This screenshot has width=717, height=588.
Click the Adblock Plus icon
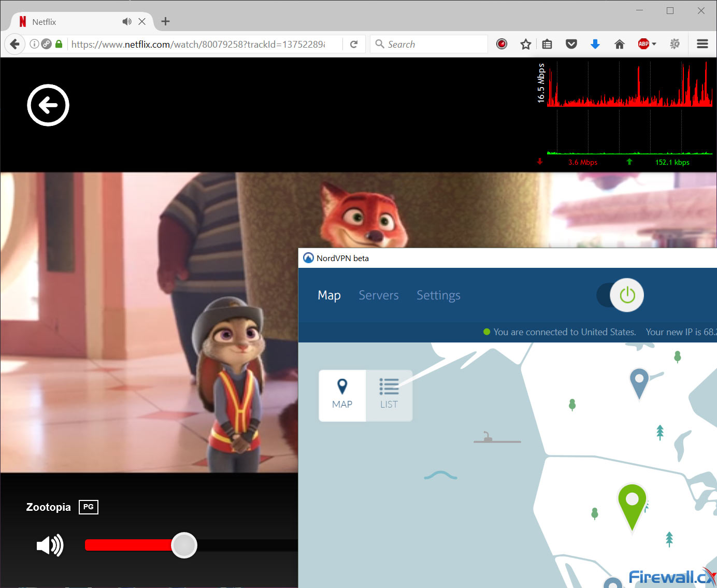[x=643, y=44]
